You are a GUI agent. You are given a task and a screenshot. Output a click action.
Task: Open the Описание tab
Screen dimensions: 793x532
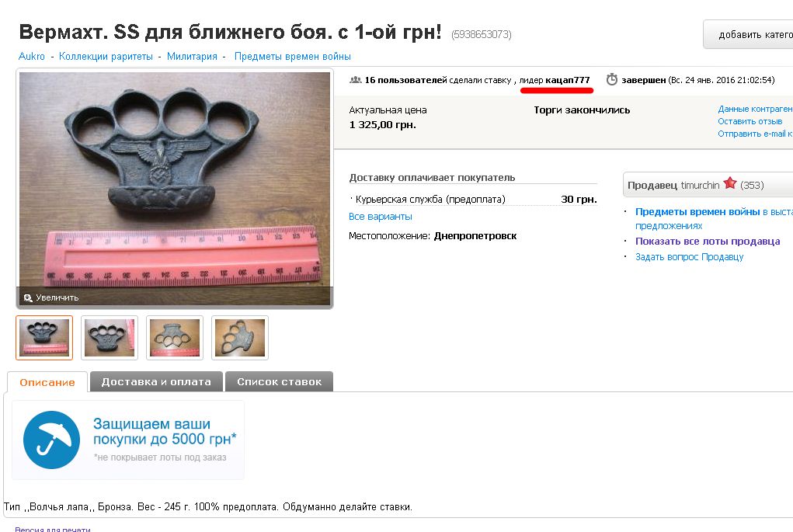click(x=47, y=382)
